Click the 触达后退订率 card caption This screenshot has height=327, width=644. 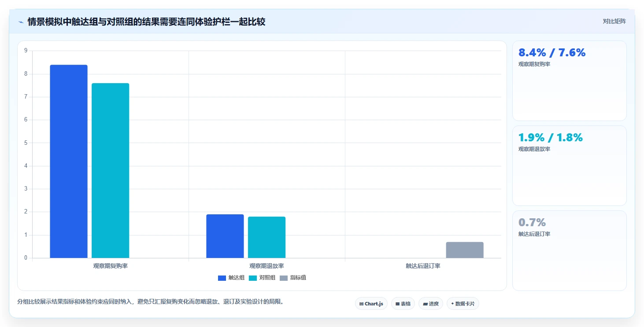coord(534,234)
